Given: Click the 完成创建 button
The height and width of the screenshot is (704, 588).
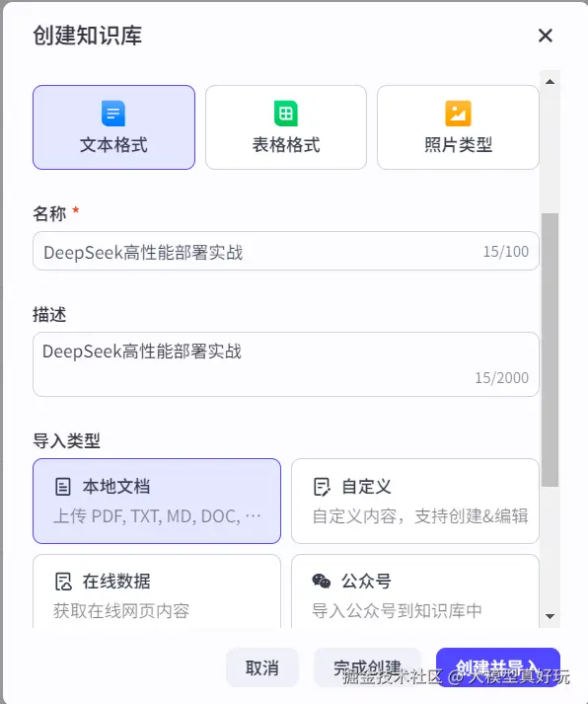Looking at the screenshot, I should (x=367, y=667).
